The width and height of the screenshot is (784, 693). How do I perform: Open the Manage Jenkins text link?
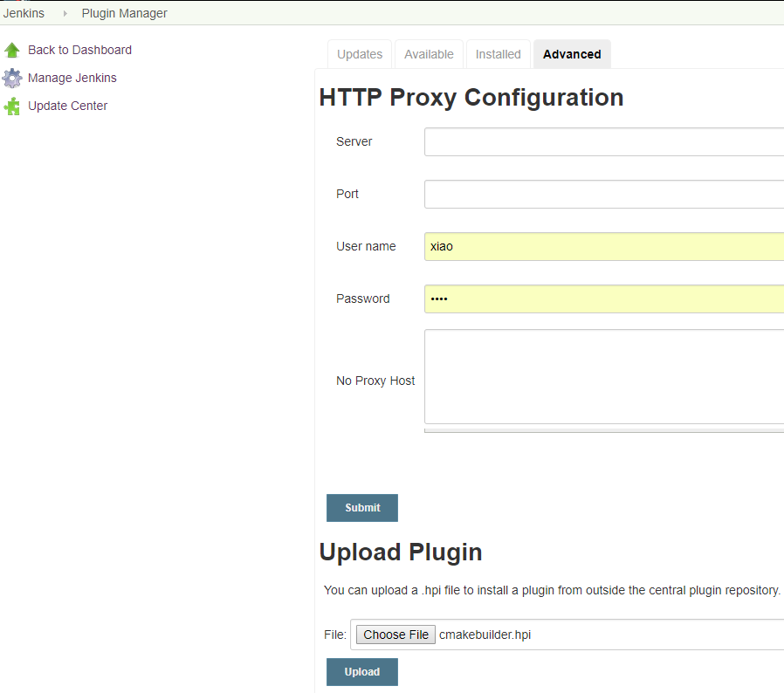click(72, 78)
